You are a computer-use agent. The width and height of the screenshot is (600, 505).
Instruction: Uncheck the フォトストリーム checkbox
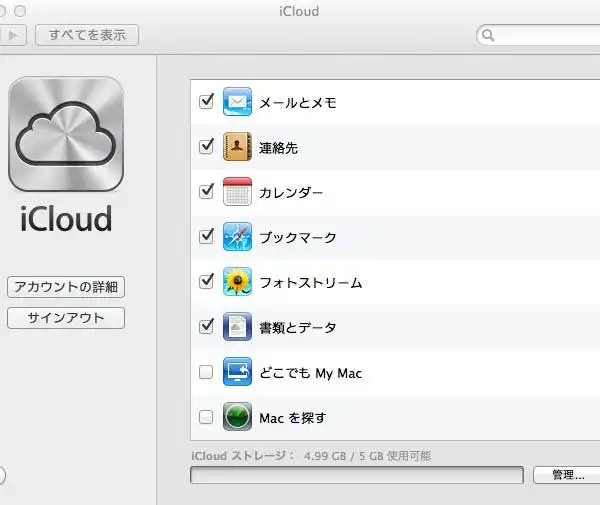pyautogui.click(x=207, y=282)
